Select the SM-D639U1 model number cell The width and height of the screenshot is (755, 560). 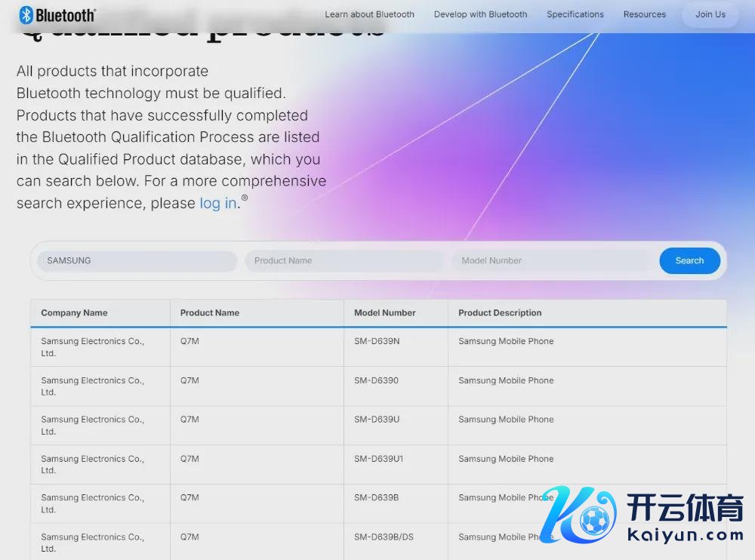[x=378, y=459]
